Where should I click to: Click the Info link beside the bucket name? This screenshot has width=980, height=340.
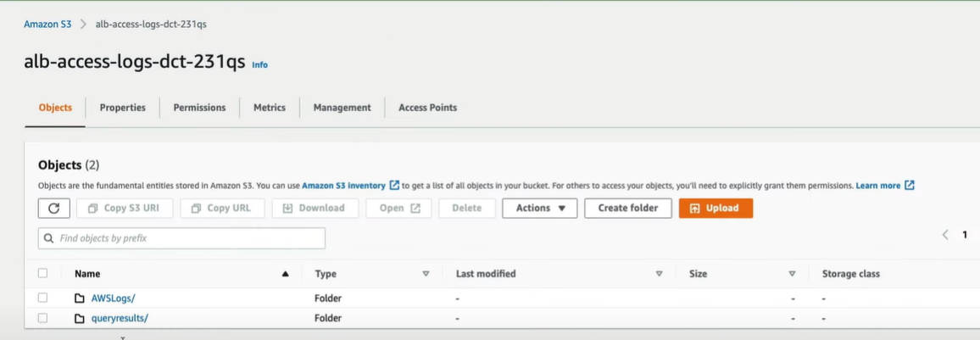pos(259,65)
